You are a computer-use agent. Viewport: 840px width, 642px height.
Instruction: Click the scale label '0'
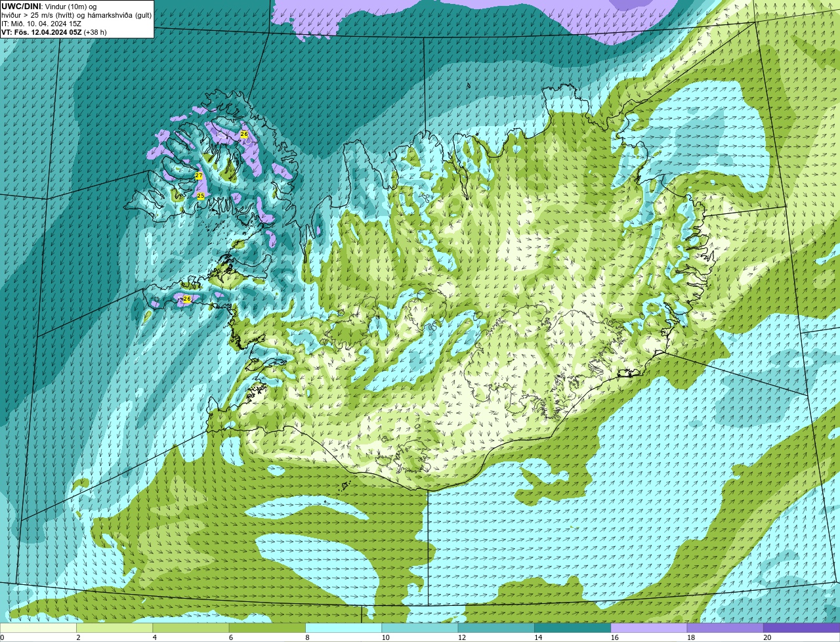(x=2, y=637)
